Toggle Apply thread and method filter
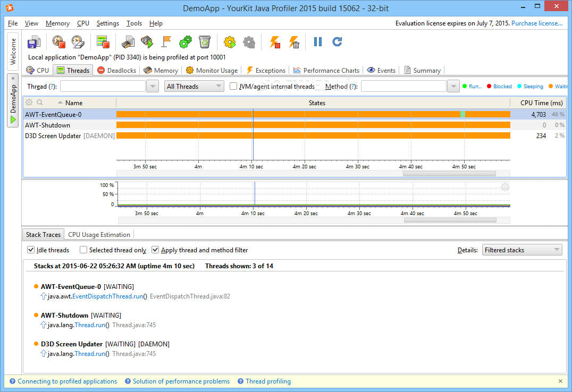Image resolution: width=572 pixels, height=392 pixels. point(155,250)
